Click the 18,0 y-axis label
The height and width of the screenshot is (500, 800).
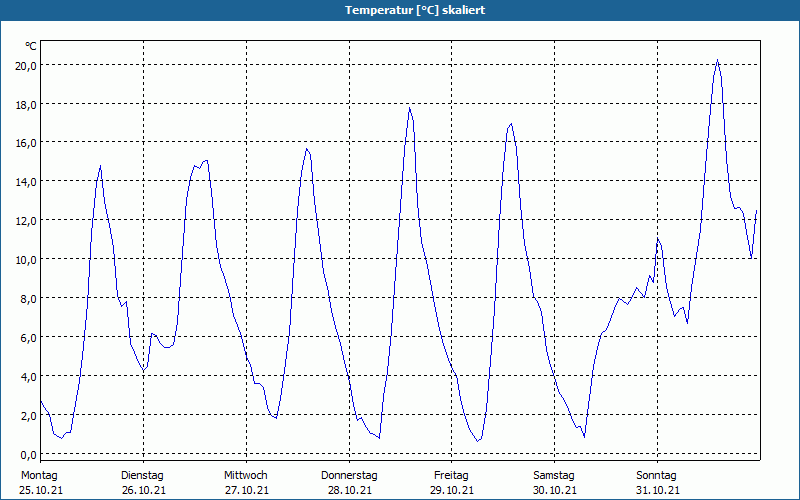pyautogui.click(x=26, y=104)
